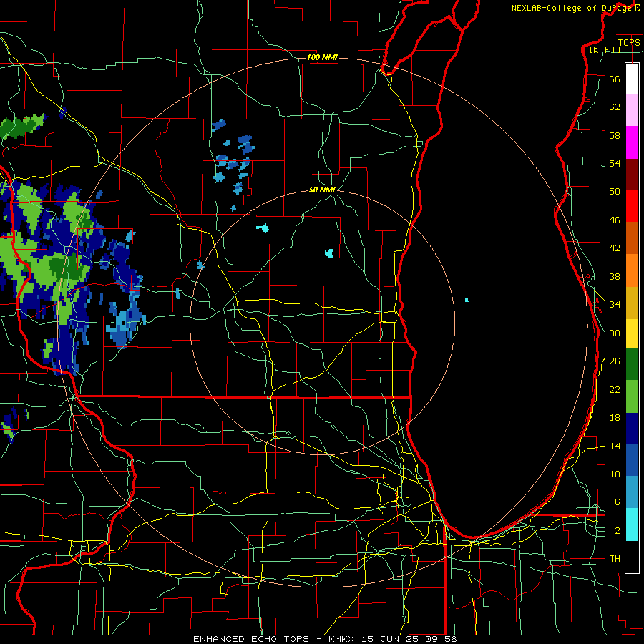Click the cyan echo just below the 50 NMI label
The height and width of the screenshot is (644, 644).
point(329,253)
